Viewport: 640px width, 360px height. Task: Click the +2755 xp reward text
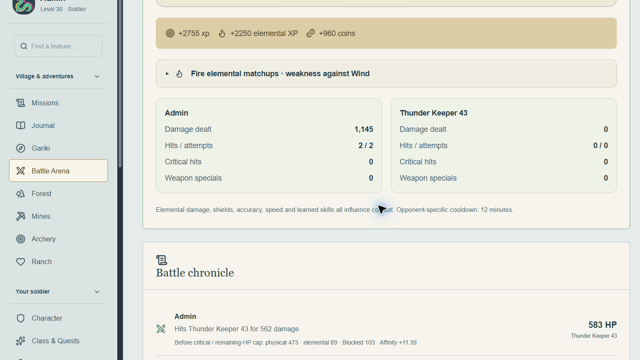(x=194, y=33)
